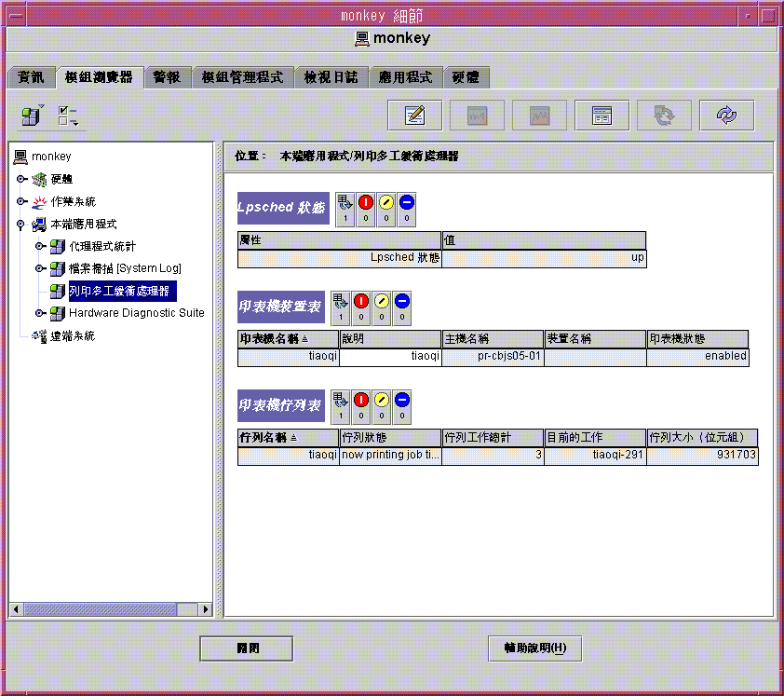The height and width of the screenshot is (696, 784).
Task: Click the current job cell 'tiaoqi-291'
Action: 595,455
